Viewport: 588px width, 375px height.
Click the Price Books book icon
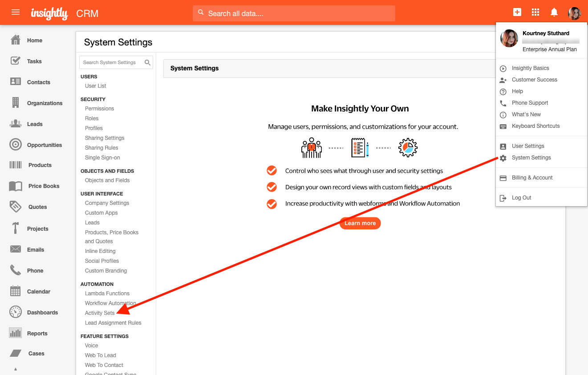point(16,186)
